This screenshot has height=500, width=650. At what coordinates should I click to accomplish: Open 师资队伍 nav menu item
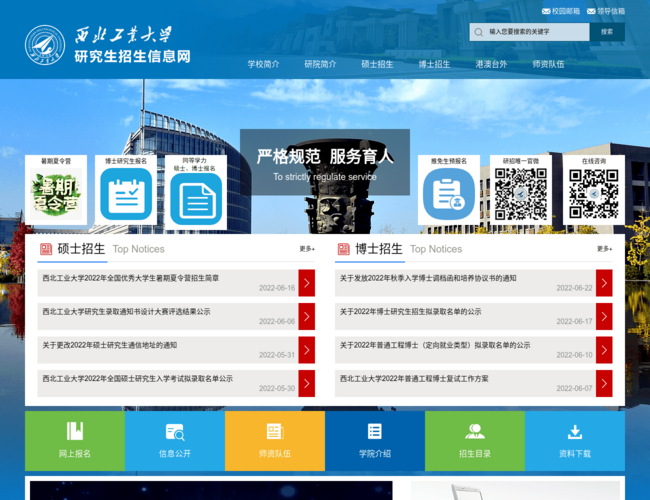(548, 64)
